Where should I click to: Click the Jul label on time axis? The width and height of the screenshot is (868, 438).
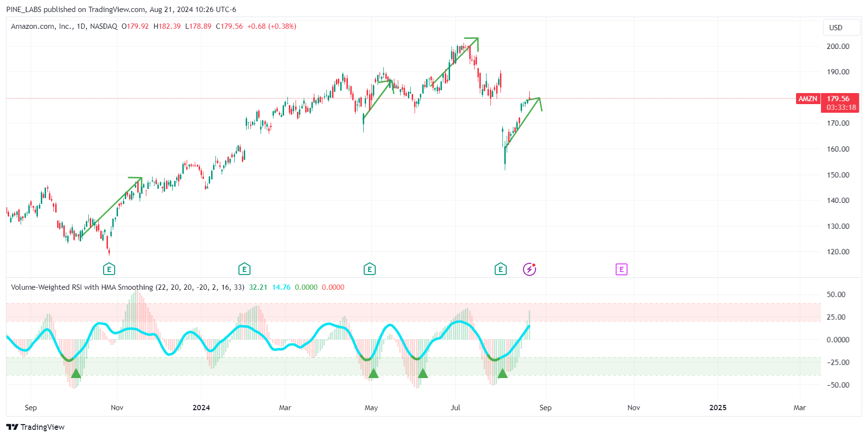[x=455, y=408]
